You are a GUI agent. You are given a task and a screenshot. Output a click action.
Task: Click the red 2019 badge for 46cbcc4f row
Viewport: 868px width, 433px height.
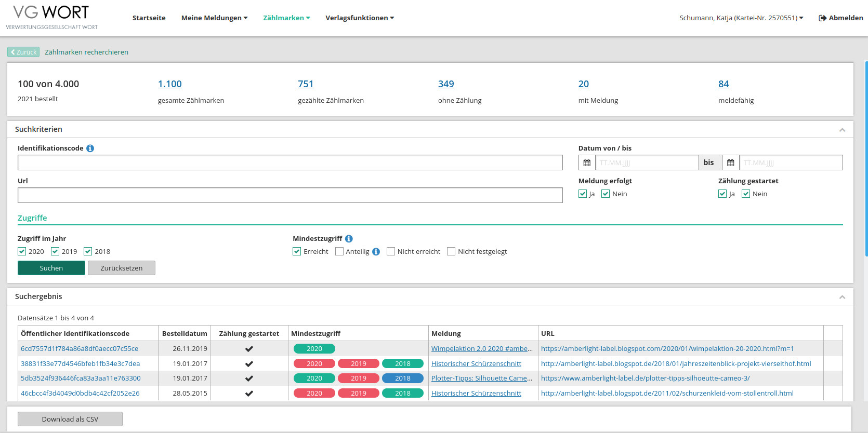359,393
